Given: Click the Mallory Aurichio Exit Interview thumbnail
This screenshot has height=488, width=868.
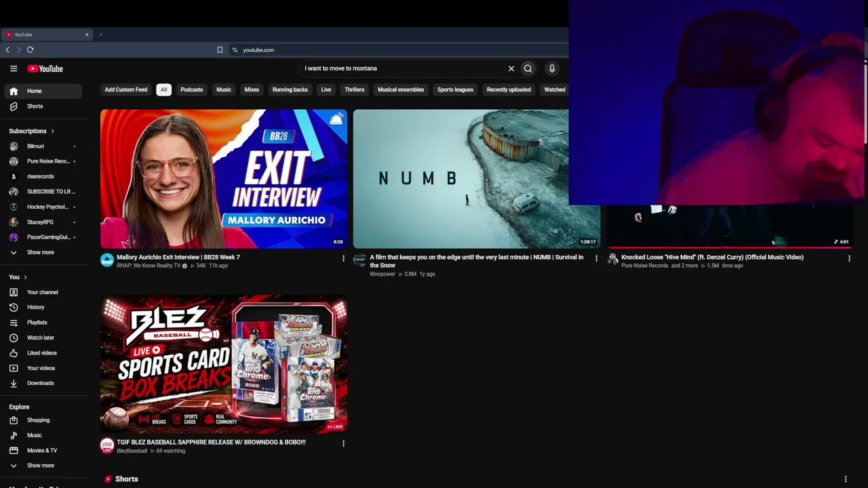Looking at the screenshot, I should click(224, 179).
